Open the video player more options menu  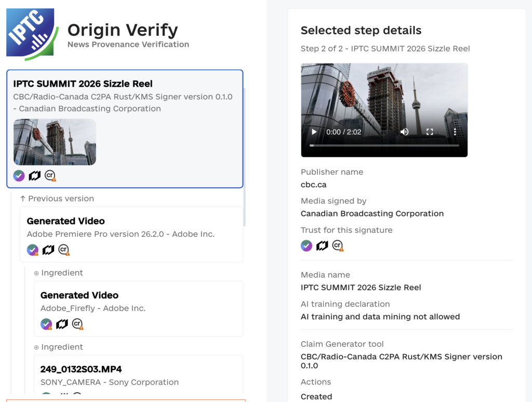455,132
